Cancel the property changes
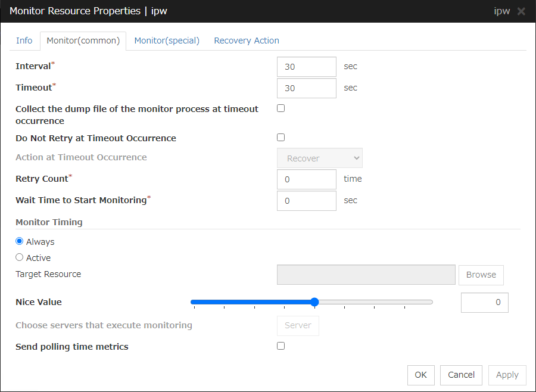The width and height of the screenshot is (536, 392). (461, 375)
